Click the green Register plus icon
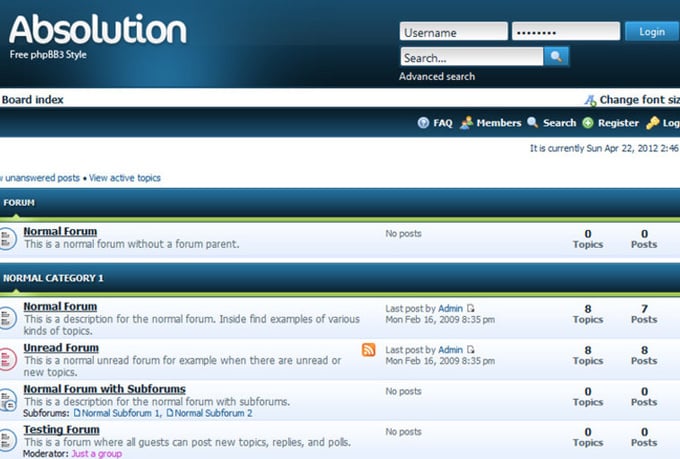Viewport: 680px width, 459px height. tap(588, 123)
